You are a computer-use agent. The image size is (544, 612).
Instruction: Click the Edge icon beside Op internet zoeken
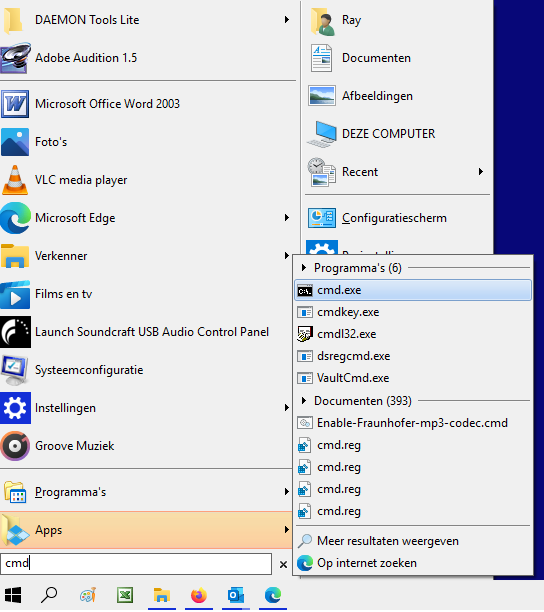coord(305,563)
